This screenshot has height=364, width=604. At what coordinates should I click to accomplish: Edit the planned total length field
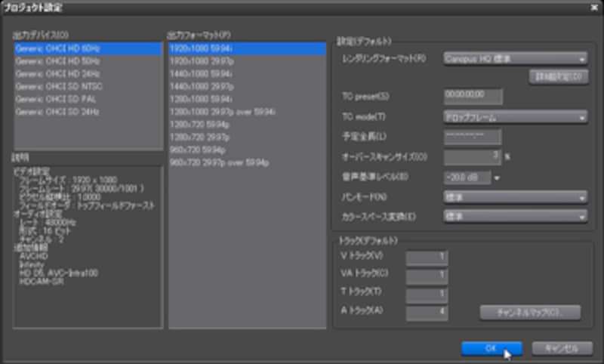473,137
